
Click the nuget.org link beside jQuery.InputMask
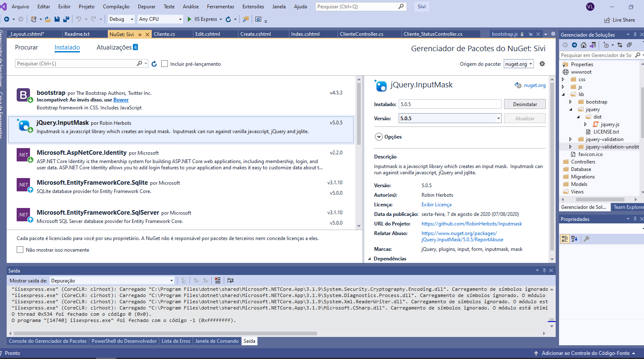534,85
